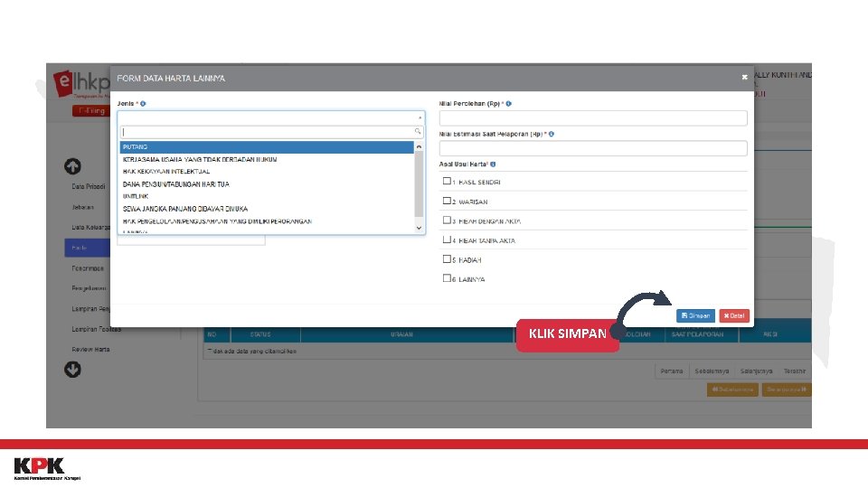
Task: Open the highlighted Harta sidebar item
Action: (88, 248)
